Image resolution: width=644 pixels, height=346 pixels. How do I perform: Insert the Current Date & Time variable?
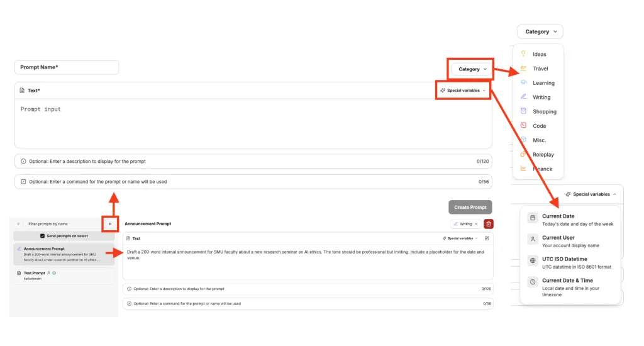click(x=570, y=287)
